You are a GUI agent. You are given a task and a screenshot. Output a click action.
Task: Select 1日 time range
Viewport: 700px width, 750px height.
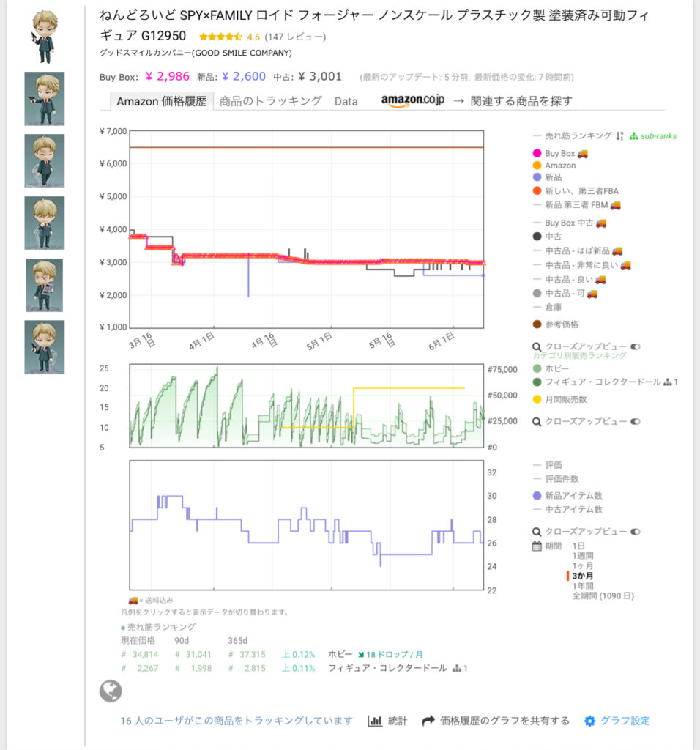pyautogui.click(x=578, y=546)
